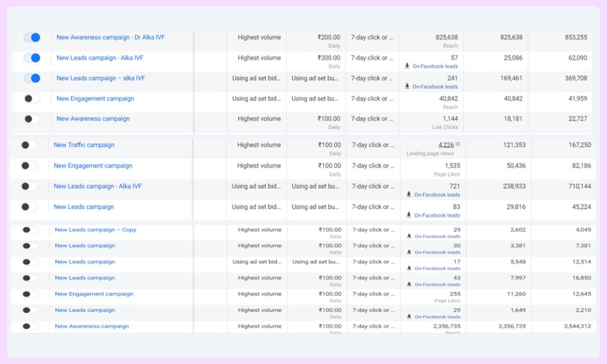Open New Awareness campaign - Dr Alka IVF
Screen dimensions: 607x364
[110, 37]
